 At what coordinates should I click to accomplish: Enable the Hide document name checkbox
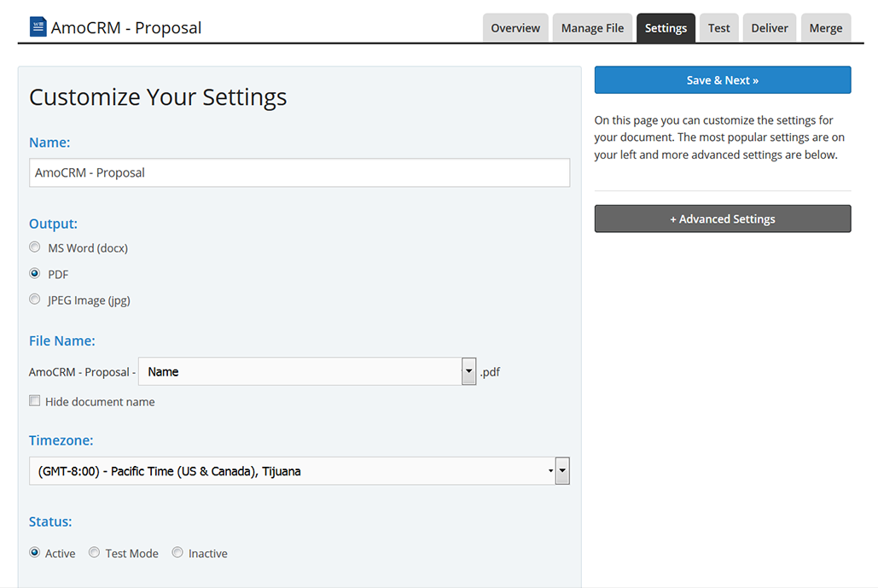pyautogui.click(x=35, y=401)
